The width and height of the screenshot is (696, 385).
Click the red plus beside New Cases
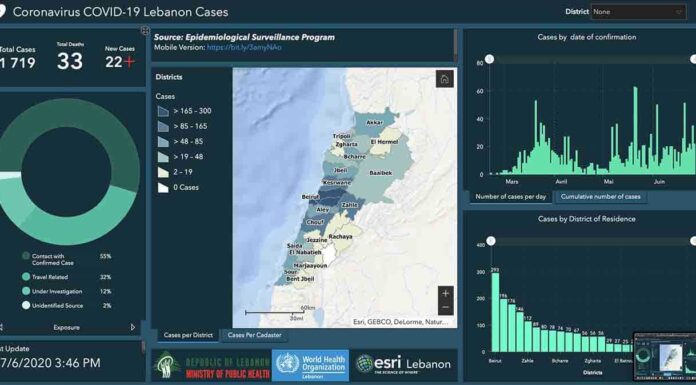coord(129,62)
